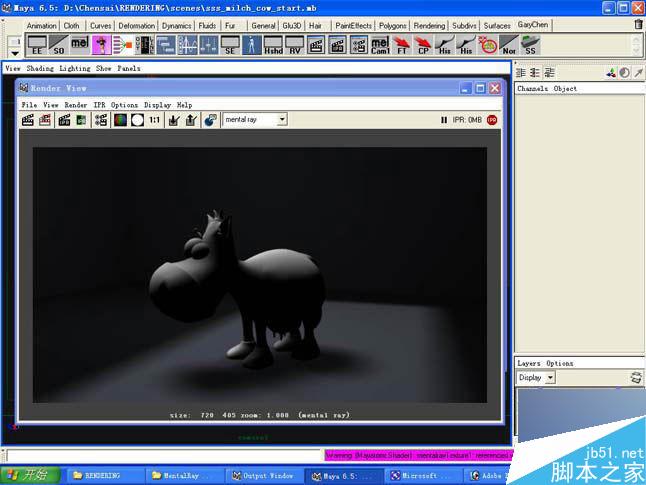Pause the IPR tuning

click(444, 120)
